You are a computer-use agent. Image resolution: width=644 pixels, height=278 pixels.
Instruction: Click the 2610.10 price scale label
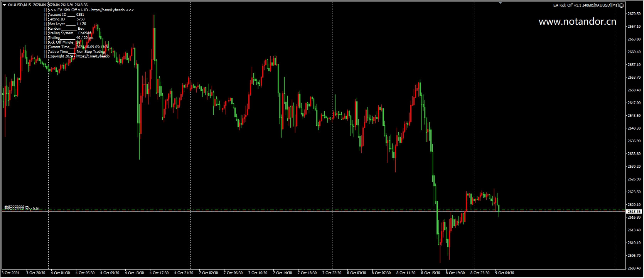coord(634,243)
